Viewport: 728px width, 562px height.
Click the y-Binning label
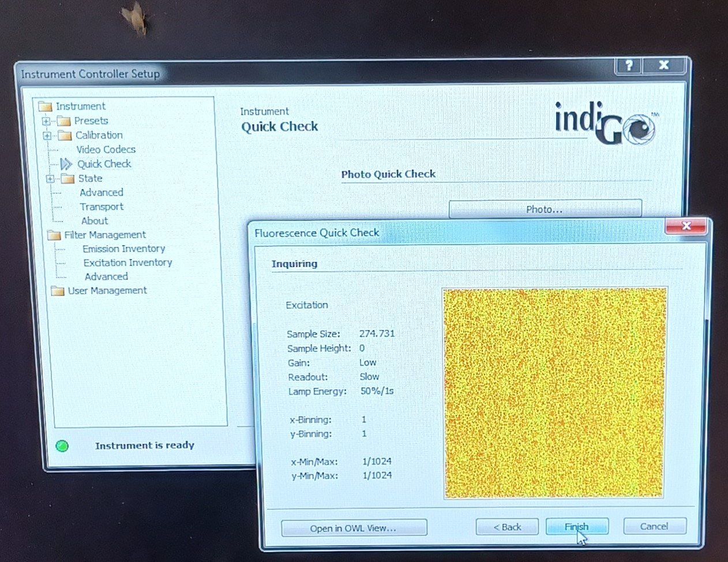[x=310, y=434]
